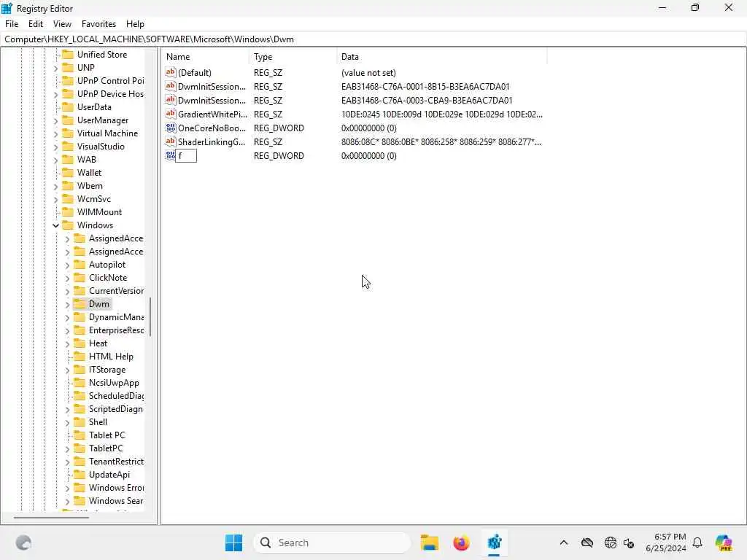747x560 pixels.
Task: Select the ShaderLinkingG... value name
Action: click(x=212, y=141)
